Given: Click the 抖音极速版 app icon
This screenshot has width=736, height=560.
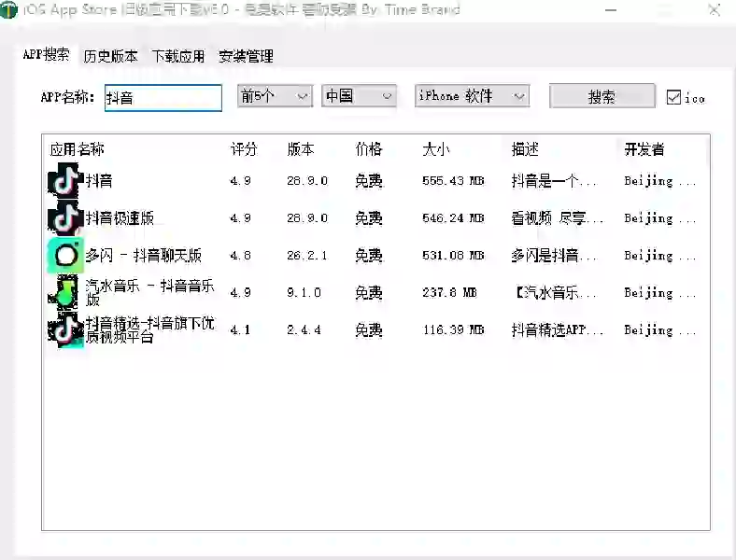Looking at the screenshot, I should [x=65, y=217].
